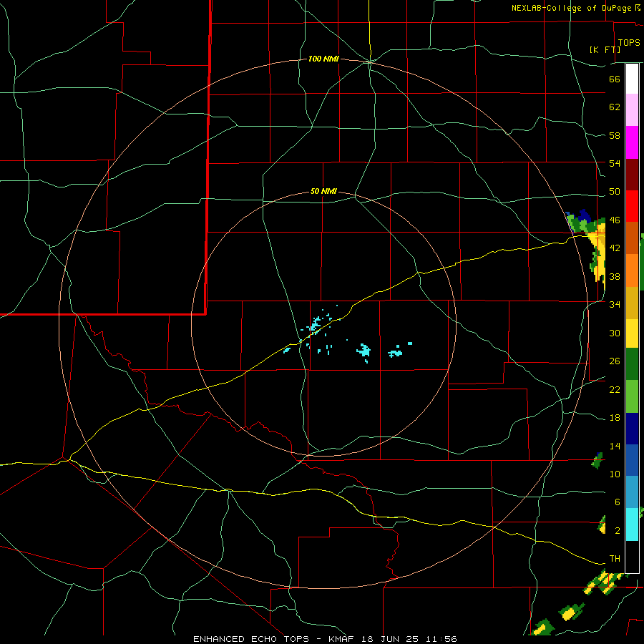Viewport: 644px width, 644px height.
Task: Click the 50 legend value
Action: tap(615, 192)
